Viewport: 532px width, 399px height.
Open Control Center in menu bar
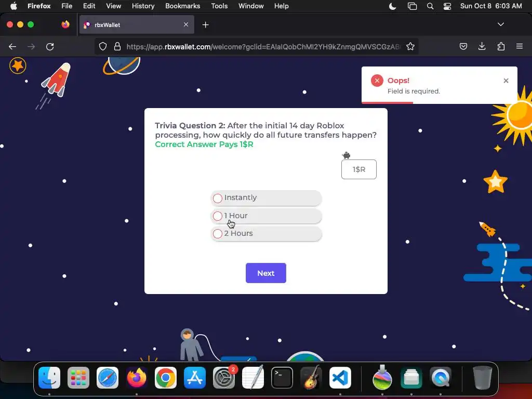(x=447, y=6)
